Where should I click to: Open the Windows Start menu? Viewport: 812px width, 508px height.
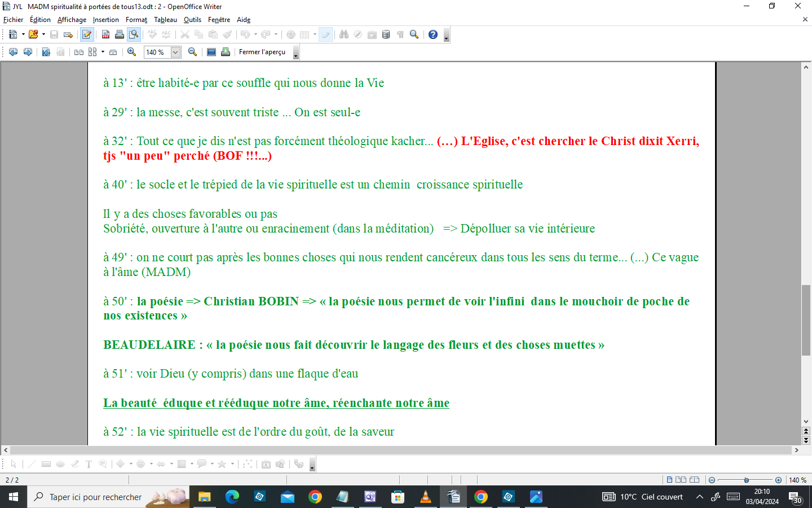click(14, 497)
